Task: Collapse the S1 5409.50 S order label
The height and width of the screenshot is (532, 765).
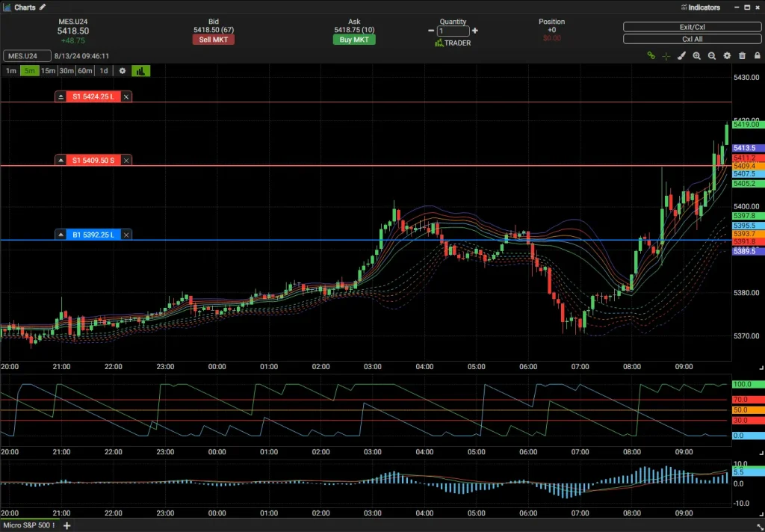Action: click(x=60, y=160)
